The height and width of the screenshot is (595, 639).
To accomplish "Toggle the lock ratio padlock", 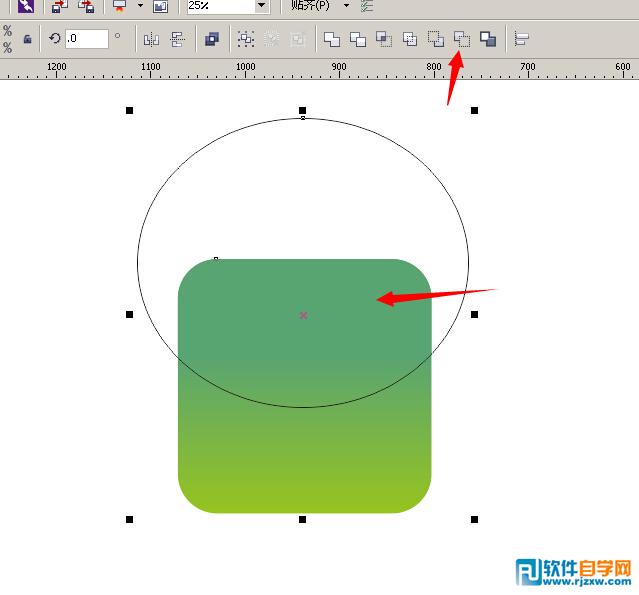I will [x=27, y=40].
